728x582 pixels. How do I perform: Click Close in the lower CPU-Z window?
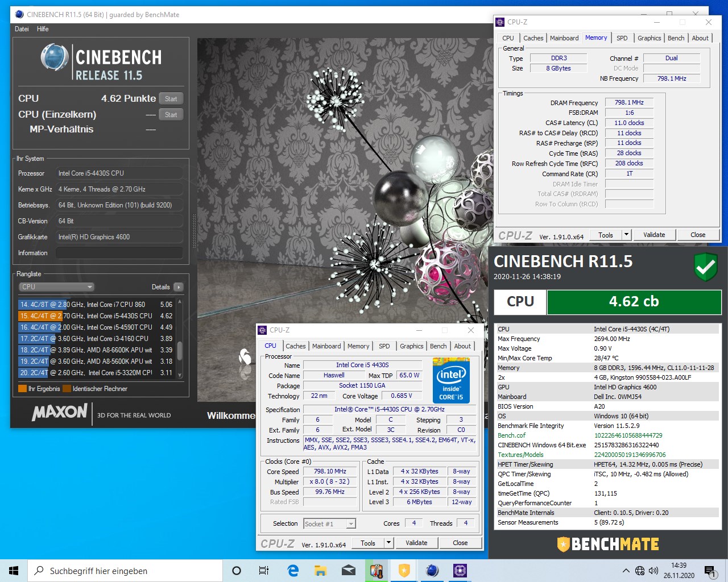460,543
